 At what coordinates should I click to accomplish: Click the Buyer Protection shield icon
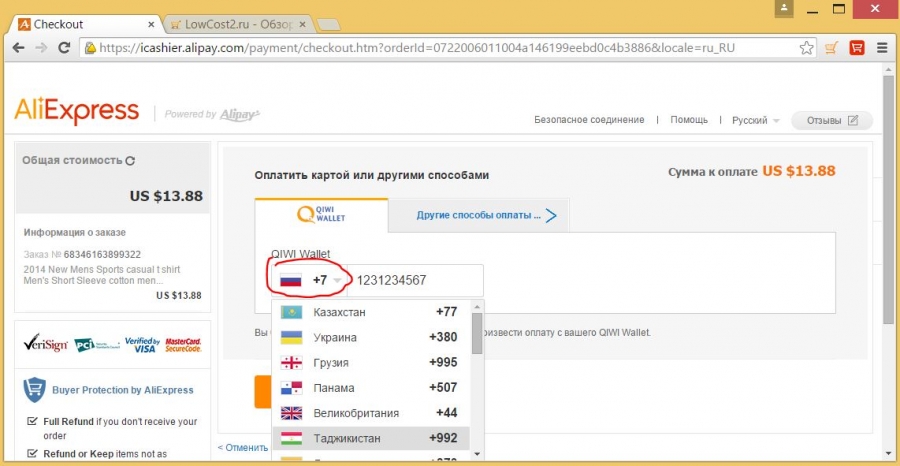tap(34, 390)
